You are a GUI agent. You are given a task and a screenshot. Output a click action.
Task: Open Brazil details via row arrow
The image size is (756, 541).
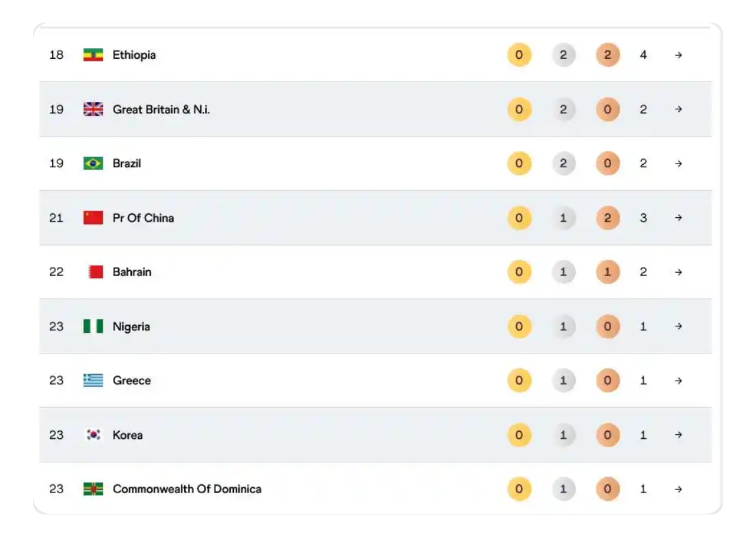click(x=678, y=164)
